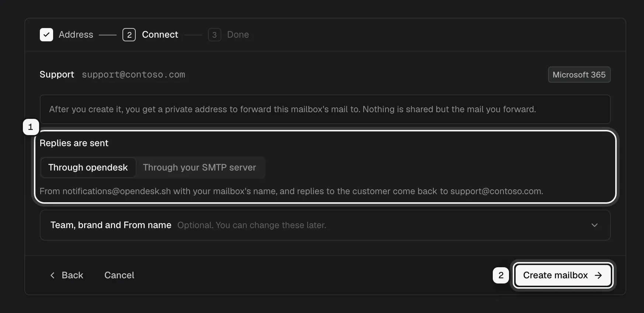Click the chevron on the Team, brand row
Screen dimensions: 644x313
[595, 225]
